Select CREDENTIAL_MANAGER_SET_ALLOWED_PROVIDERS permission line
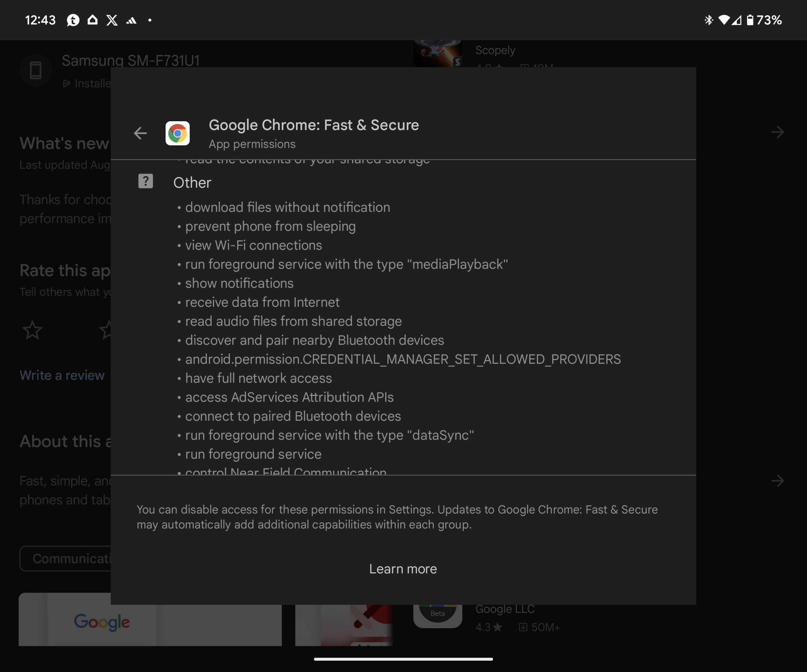Screen dimensions: 807x672 (x=403, y=359)
